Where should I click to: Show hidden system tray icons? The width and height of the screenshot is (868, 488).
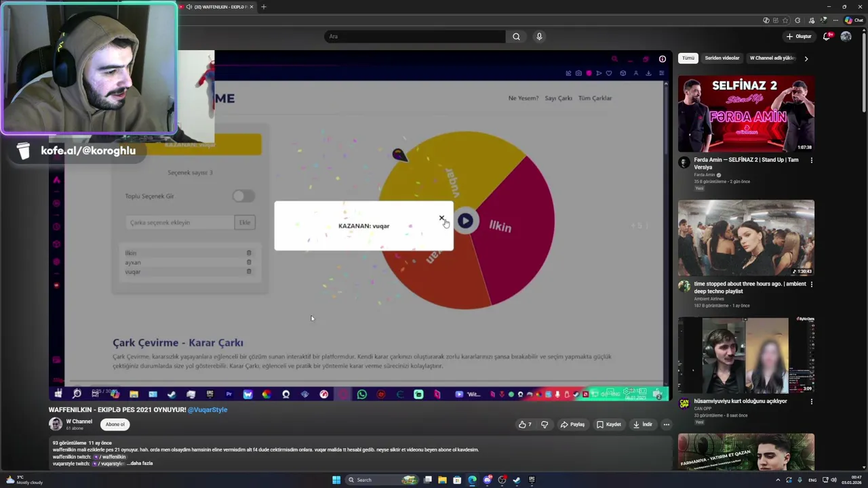778,480
